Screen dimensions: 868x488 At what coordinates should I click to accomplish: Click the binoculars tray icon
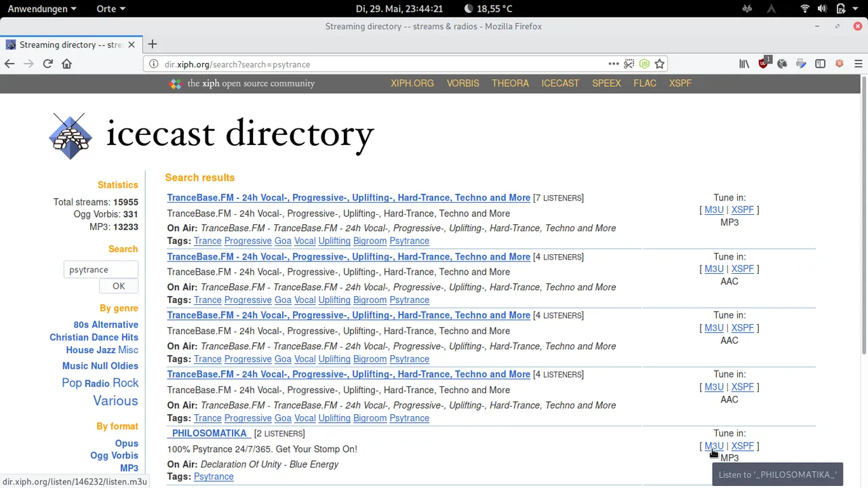747,9
